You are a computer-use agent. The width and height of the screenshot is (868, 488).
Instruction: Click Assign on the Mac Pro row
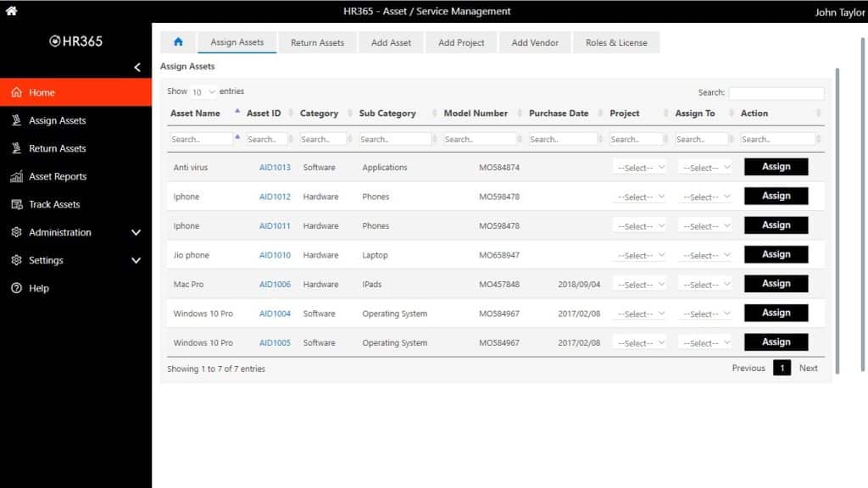click(x=776, y=283)
